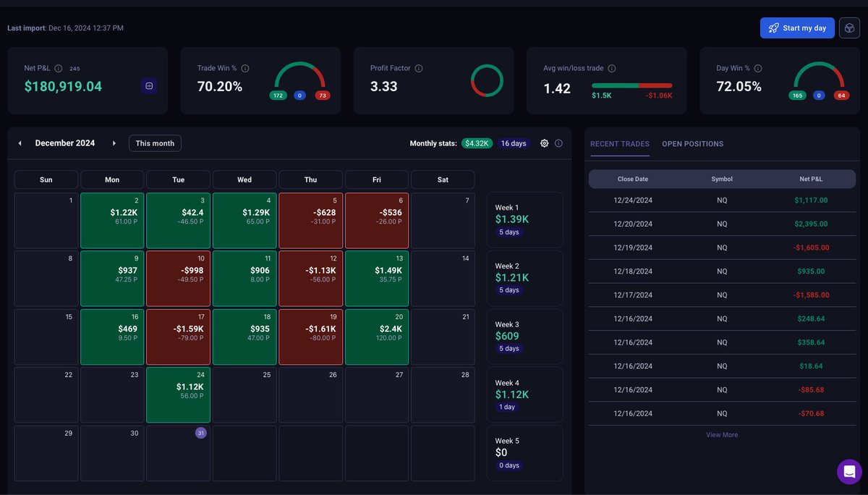The image size is (868, 495).
Task: Open Week 2 summary card $1.21K
Action: 524,279
